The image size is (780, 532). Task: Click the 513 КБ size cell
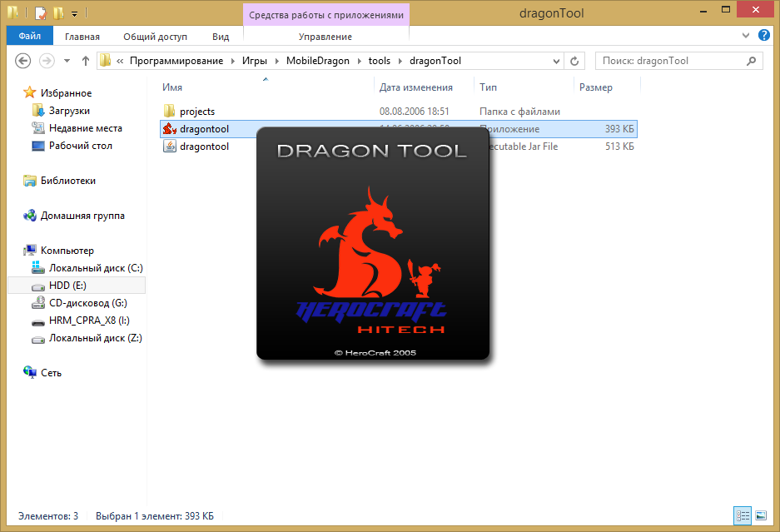(x=619, y=147)
